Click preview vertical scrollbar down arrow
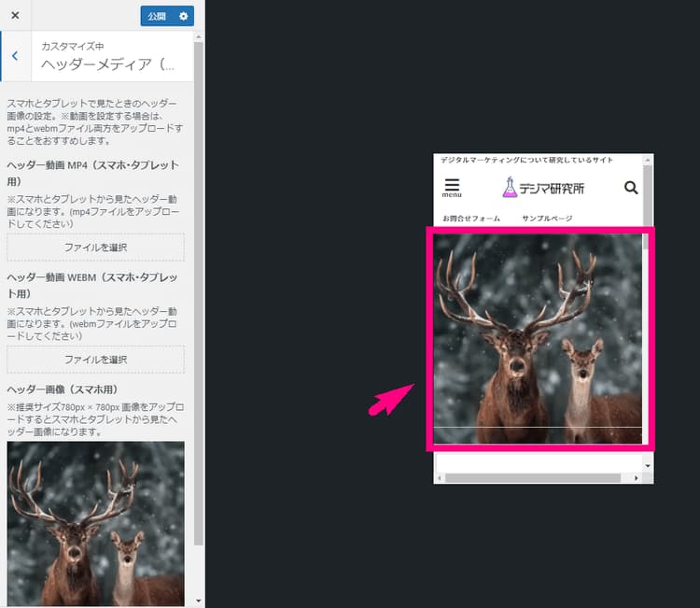This screenshot has width=700, height=608. click(648, 466)
